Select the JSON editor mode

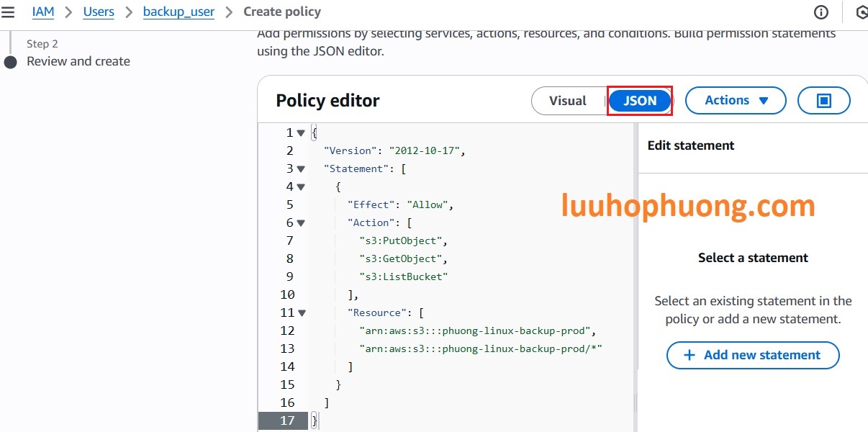[x=640, y=101]
